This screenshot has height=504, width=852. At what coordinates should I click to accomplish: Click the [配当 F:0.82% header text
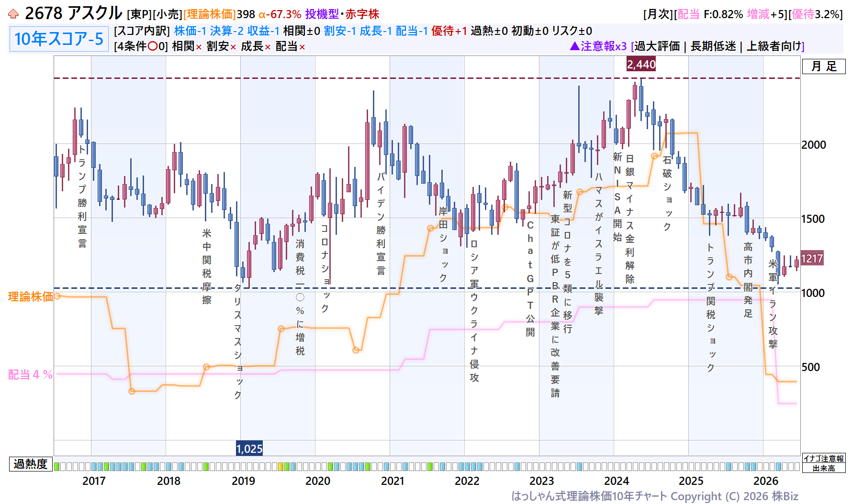708,14
